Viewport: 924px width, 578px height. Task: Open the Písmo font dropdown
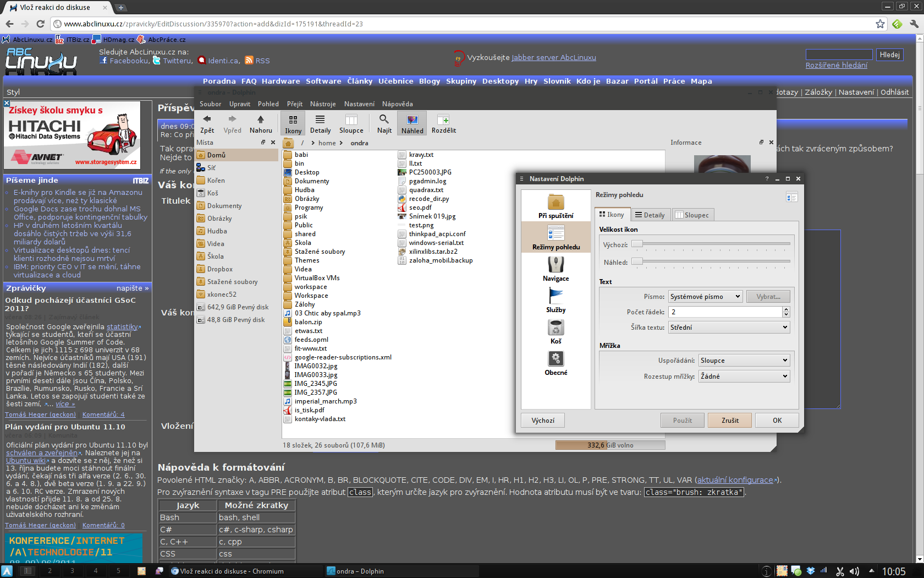coord(705,297)
